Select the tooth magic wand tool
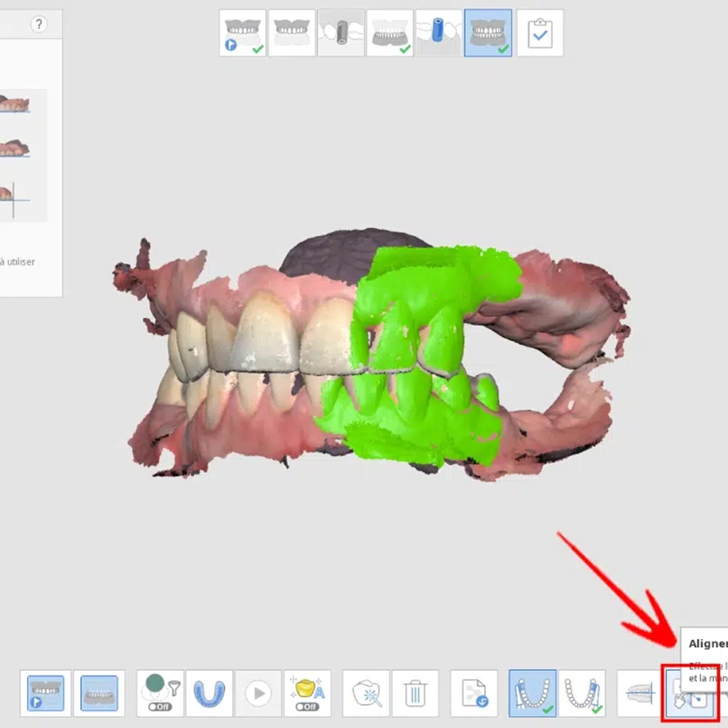Screen dimensions: 728x728 point(367,693)
